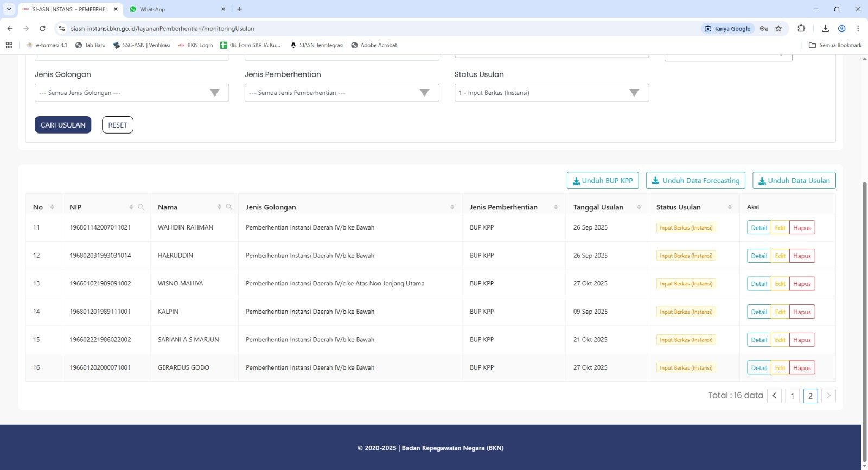The image size is (868, 470).
Task: Go to page 1 of the results
Action: pyautogui.click(x=792, y=396)
